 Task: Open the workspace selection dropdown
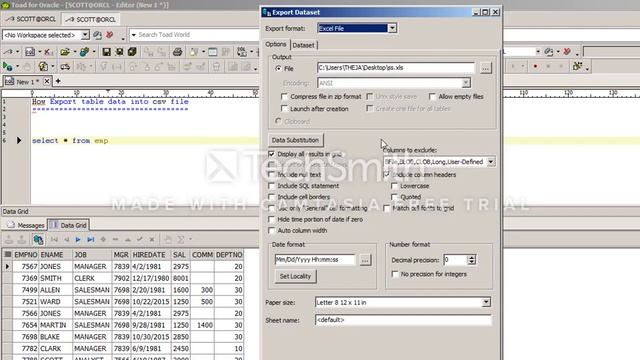pyautogui.click(x=85, y=35)
